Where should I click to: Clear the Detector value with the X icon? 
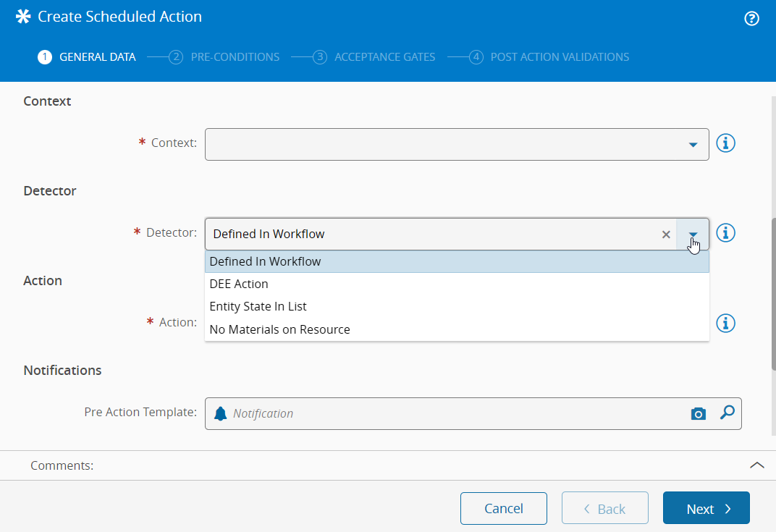click(x=666, y=235)
